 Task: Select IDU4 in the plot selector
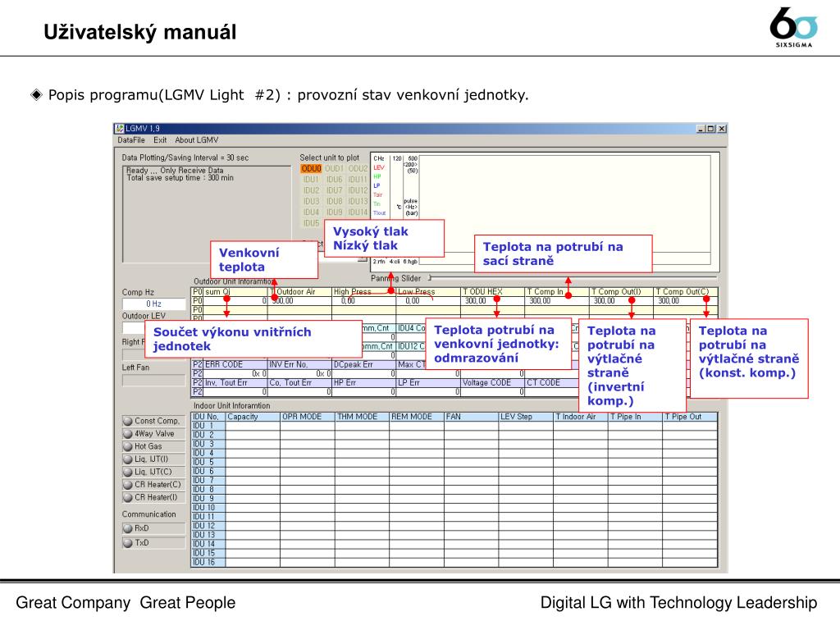(311, 212)
